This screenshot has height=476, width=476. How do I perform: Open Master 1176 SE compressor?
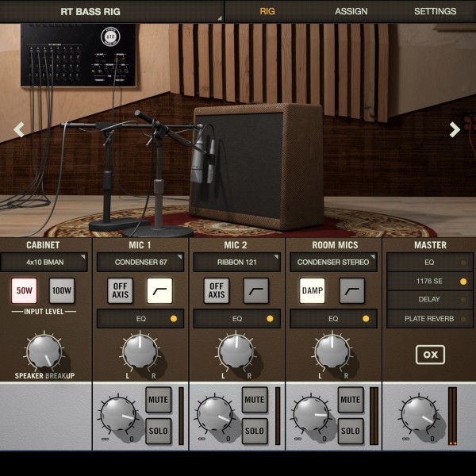pyautogui.click(x=429, y=281)
